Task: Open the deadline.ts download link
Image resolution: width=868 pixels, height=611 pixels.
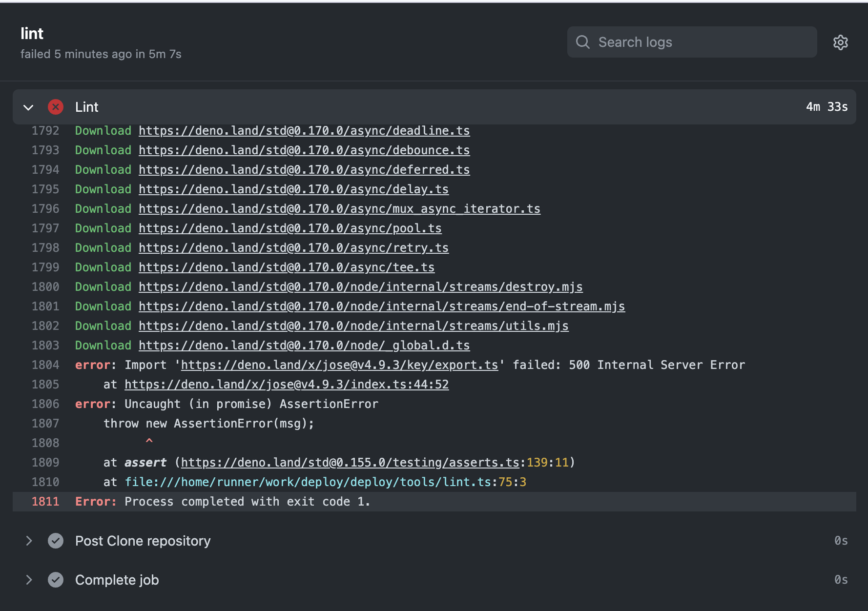Action: (x=304, y=130)
